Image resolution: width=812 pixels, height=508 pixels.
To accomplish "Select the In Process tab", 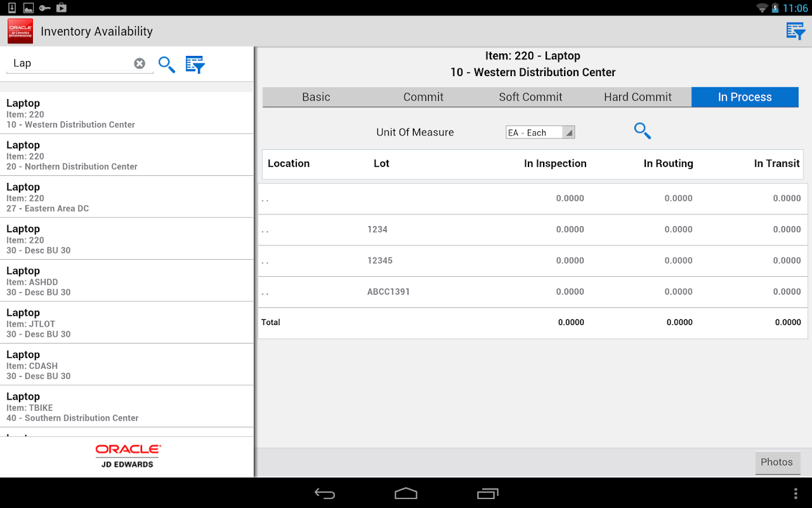I will pos(745,97).
